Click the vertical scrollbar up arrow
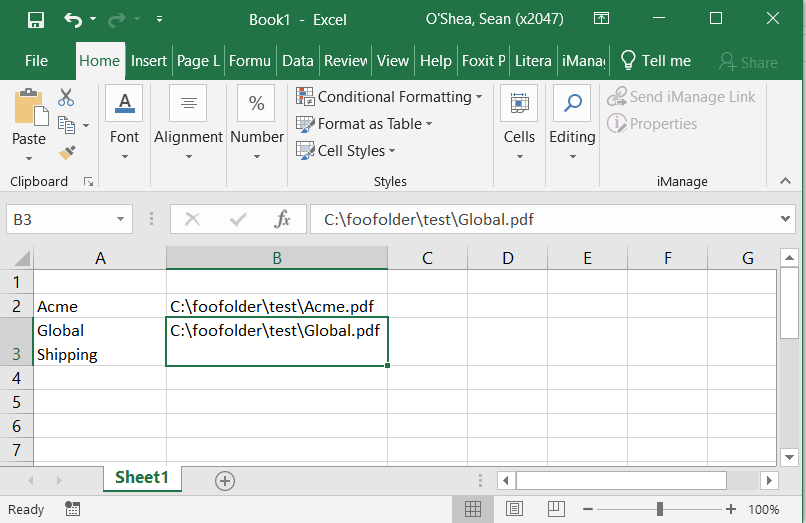The height and width of the screenshot is (523, 806). click(x=789, y=258)
